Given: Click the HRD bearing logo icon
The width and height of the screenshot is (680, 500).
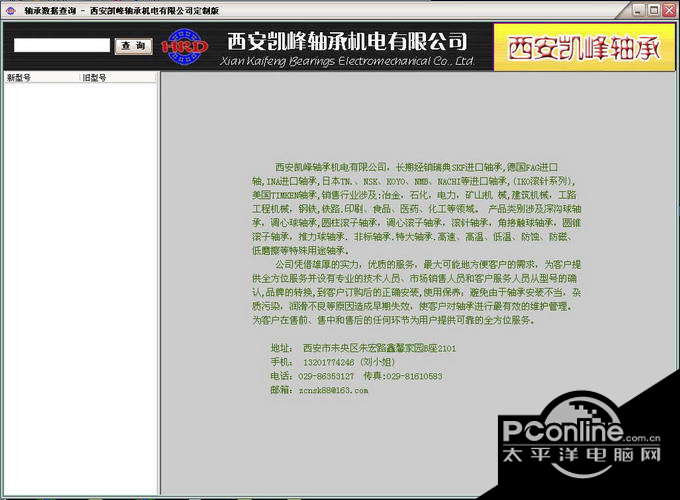Looking at the screenshot, I should (x=185, y=46).
